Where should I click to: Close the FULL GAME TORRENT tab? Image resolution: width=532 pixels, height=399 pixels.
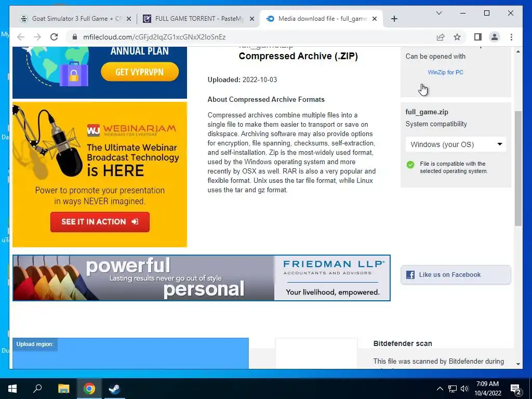tap(252, 19)
